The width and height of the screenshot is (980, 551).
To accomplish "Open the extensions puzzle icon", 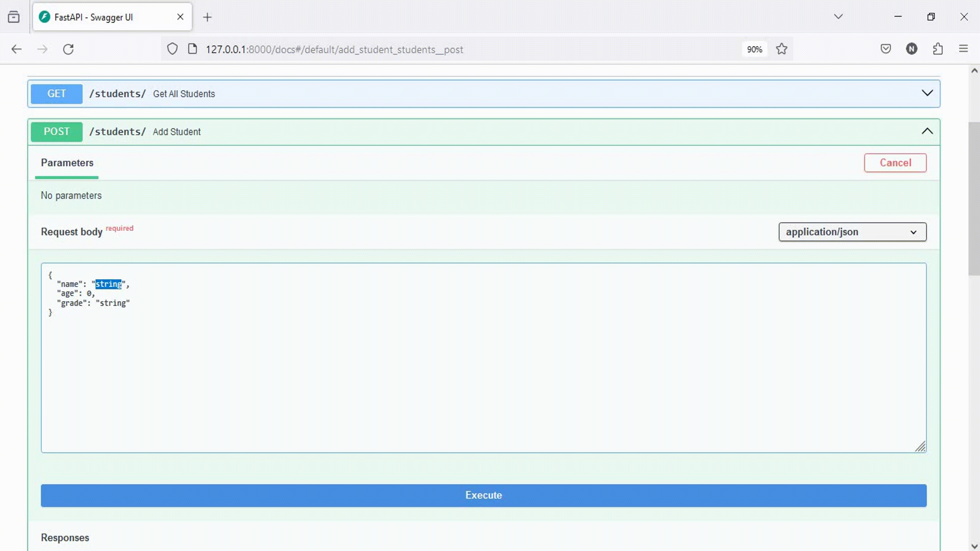I will [x=937, y=49].
